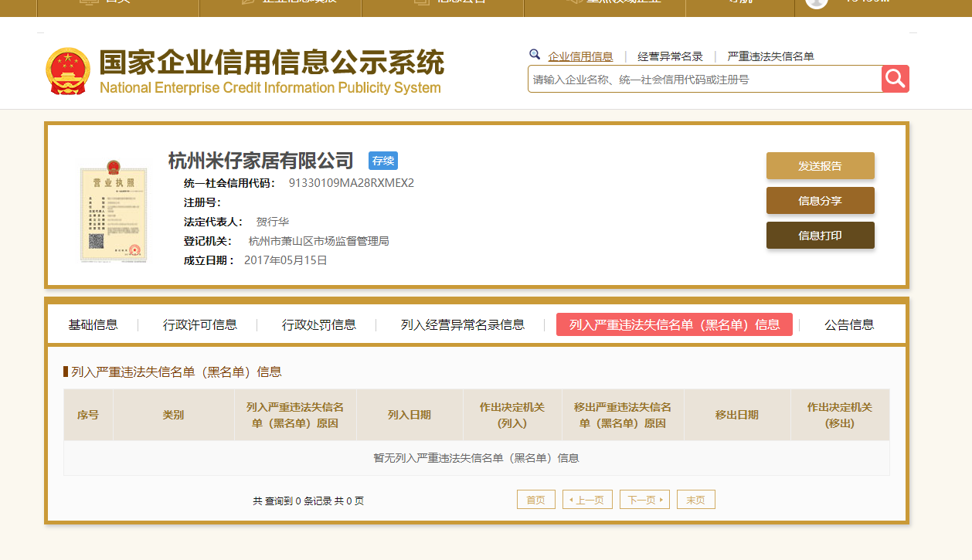Image resolution: width=972 pixels, height=560 pixels.
Task: Click credit code 91330109MA28RXMEX2
Action: (x=352, y=183)
